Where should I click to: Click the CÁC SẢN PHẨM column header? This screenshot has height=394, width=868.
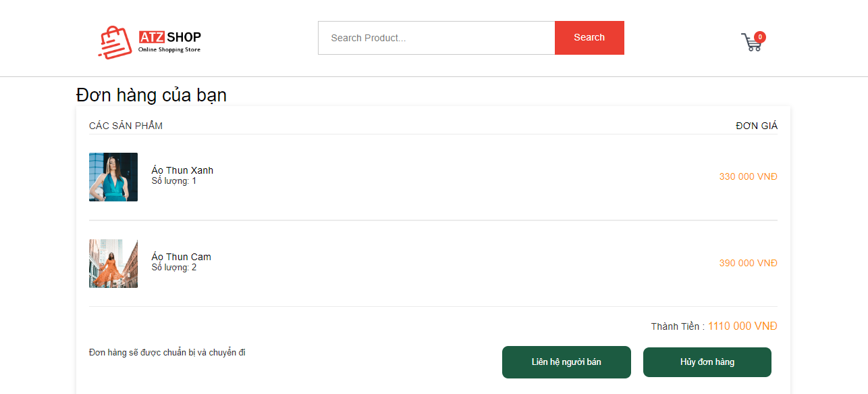point(126,126)
